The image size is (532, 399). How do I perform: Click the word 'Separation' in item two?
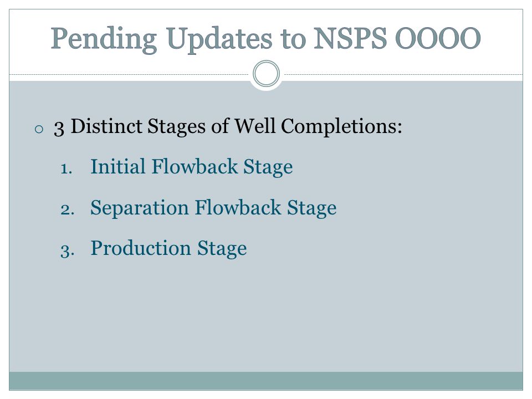point(140,208)
